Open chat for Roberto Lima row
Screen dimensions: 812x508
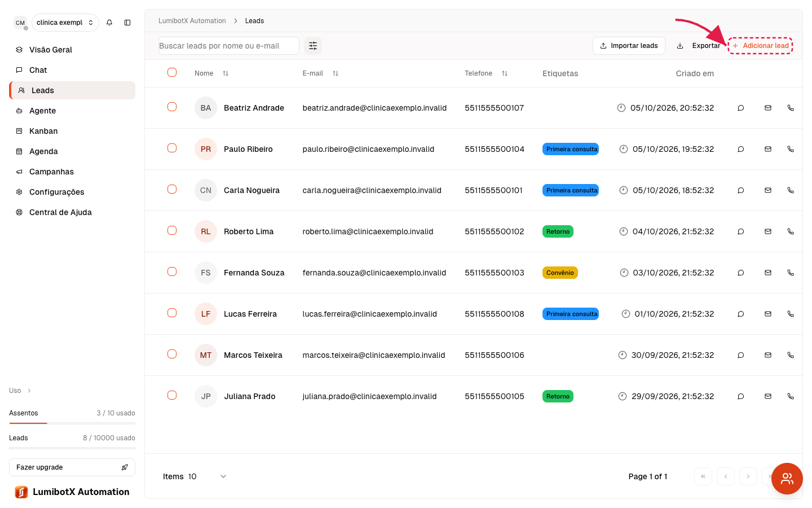click(741, 231)
